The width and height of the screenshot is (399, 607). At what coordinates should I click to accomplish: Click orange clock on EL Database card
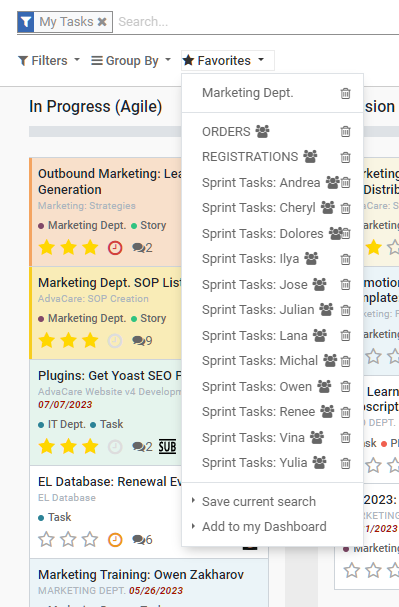pyautogui.click(x=115, y=540)
